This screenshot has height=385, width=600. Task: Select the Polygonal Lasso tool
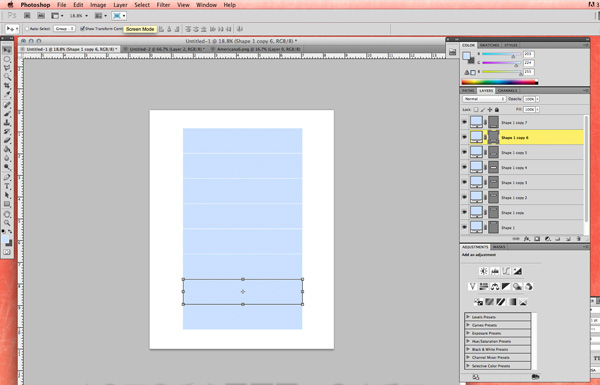(x=7, y=68)
